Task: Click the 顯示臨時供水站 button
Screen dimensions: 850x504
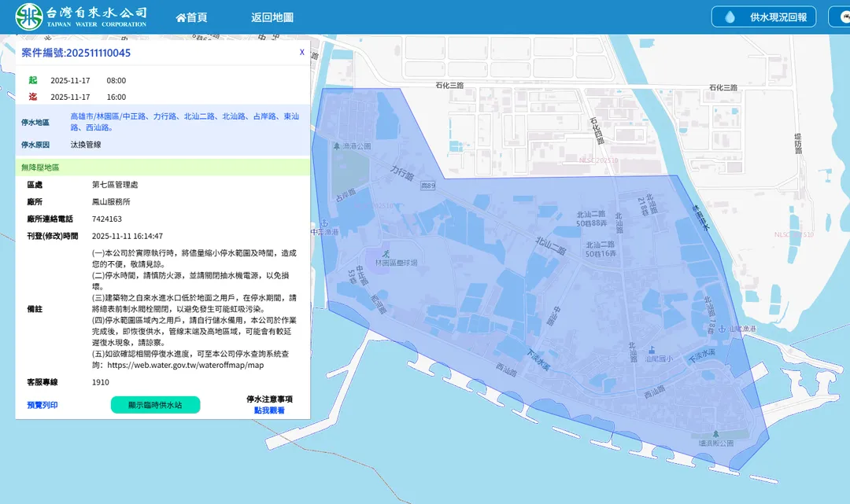Action: point(156,405)
